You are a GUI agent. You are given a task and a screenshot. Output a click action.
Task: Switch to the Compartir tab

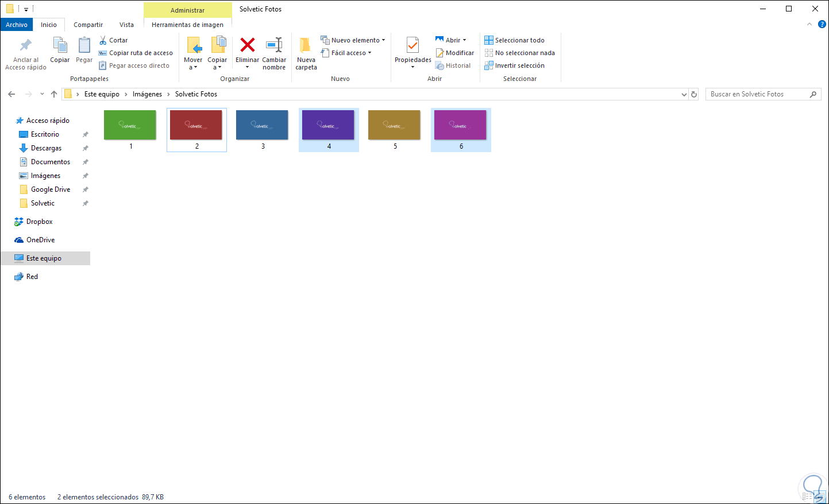coord(88,25)
